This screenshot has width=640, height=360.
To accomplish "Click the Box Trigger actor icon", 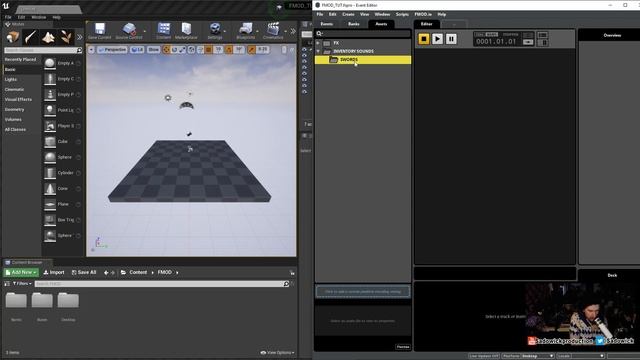I will [x=50, y=220].
